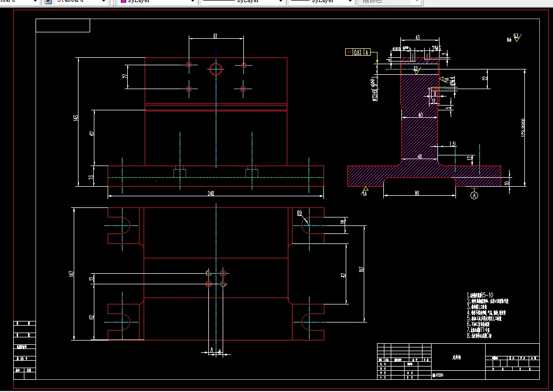Select the 147 dimension in top view
Image resolution: width=553 pixels, height=392 pixels.
pos(71,274)
